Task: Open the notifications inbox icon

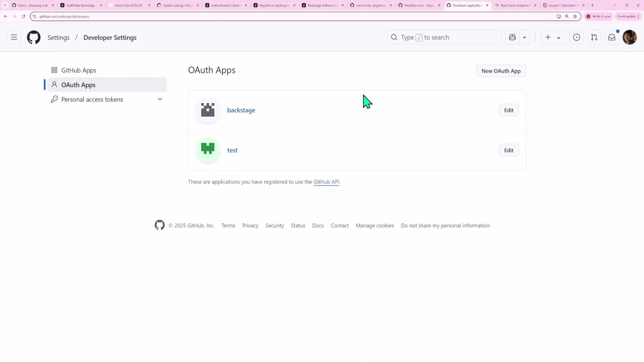Action: [612, 37]
